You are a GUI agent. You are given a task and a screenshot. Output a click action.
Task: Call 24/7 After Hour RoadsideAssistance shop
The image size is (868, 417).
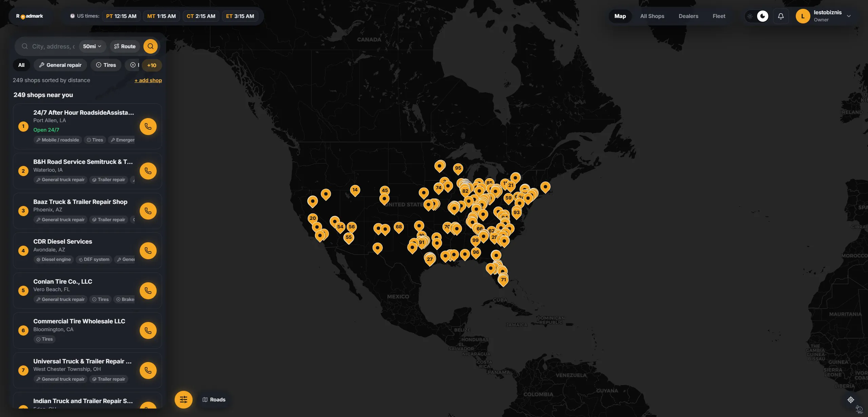point(148,127)
